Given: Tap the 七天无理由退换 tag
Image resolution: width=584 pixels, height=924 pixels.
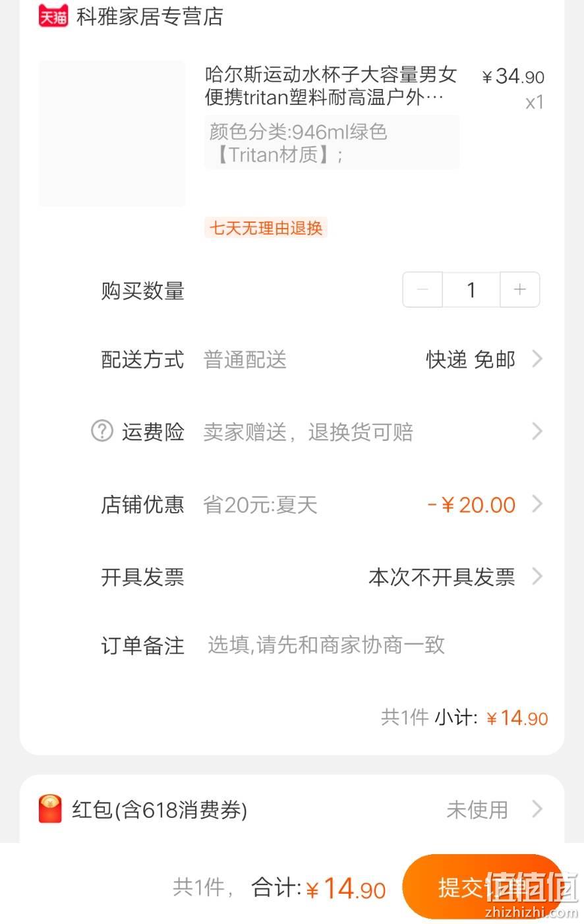Looking at the screenshot, I should pos(266,228).
